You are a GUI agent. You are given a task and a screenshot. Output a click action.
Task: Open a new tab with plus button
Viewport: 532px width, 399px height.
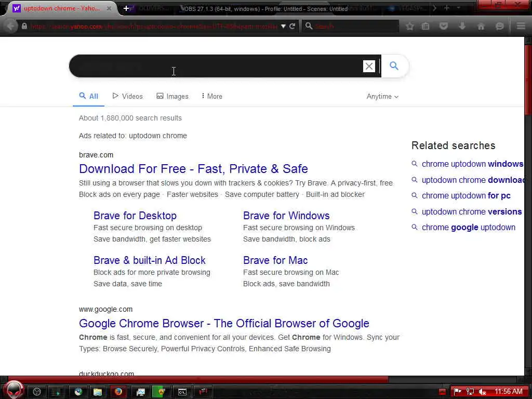(x=126, y=8)
